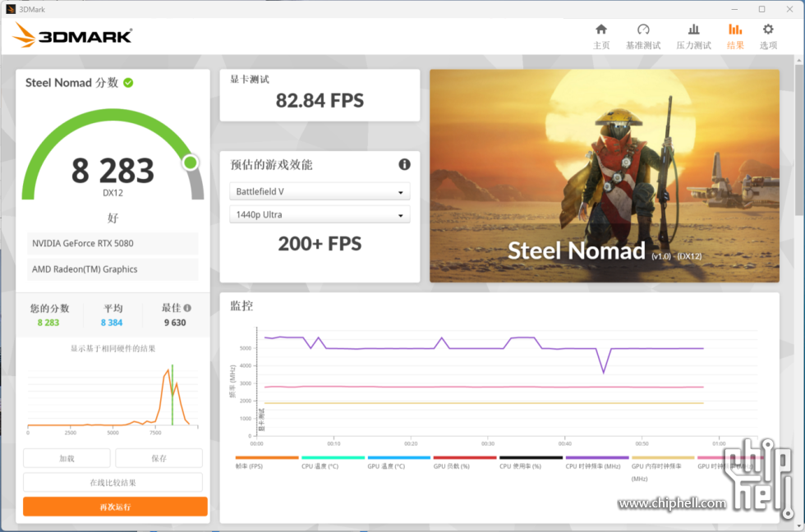Click the 在线比较结果 button
Image resolution: width=805 pixels, height=532 pixels.
point(113,482)
